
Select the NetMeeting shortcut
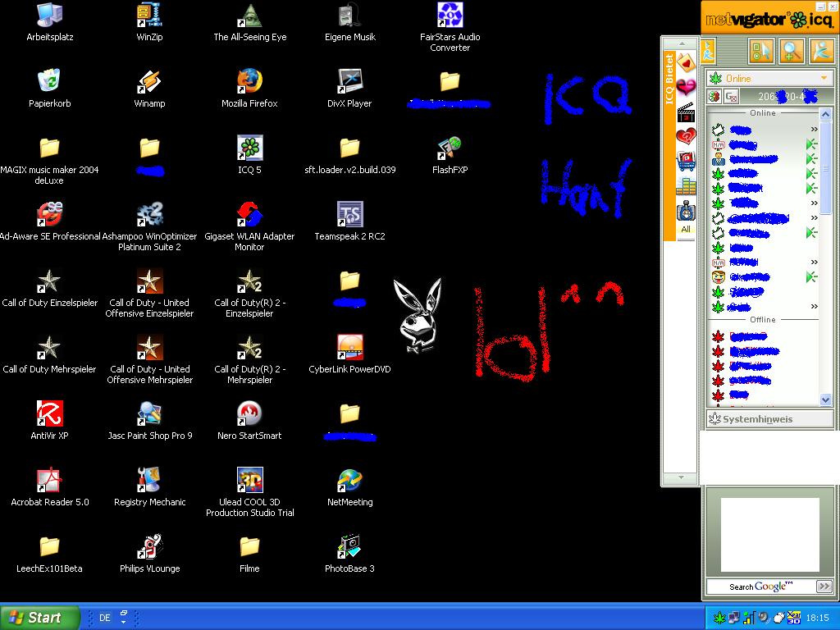point(349,487)
